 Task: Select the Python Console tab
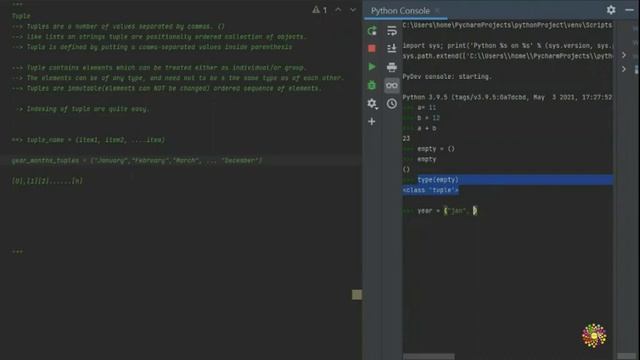point(400,11)
